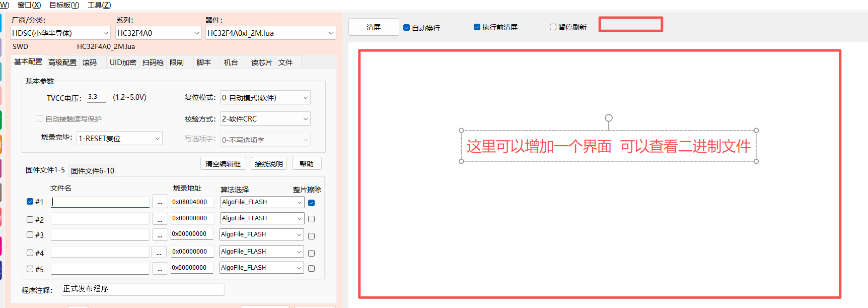Click the 程序注释 text field
868x308 pixels.
pyautogui.click(x=142, y=289)
